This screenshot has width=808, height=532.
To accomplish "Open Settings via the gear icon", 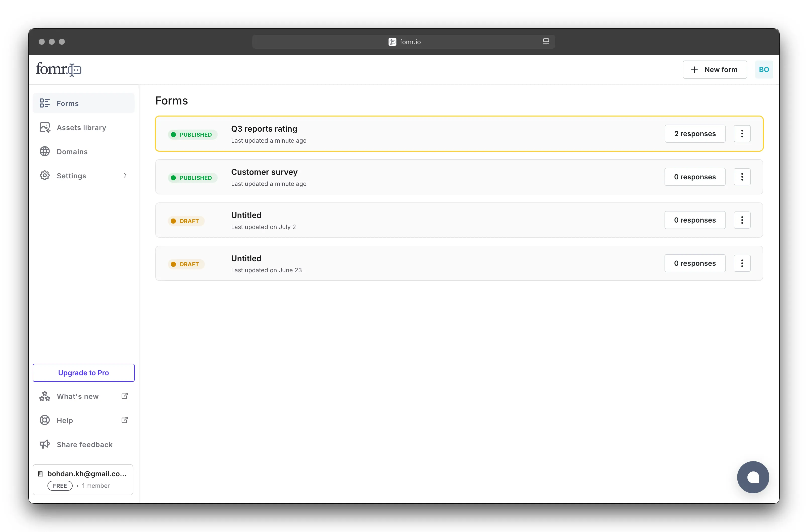I will 44,176.
